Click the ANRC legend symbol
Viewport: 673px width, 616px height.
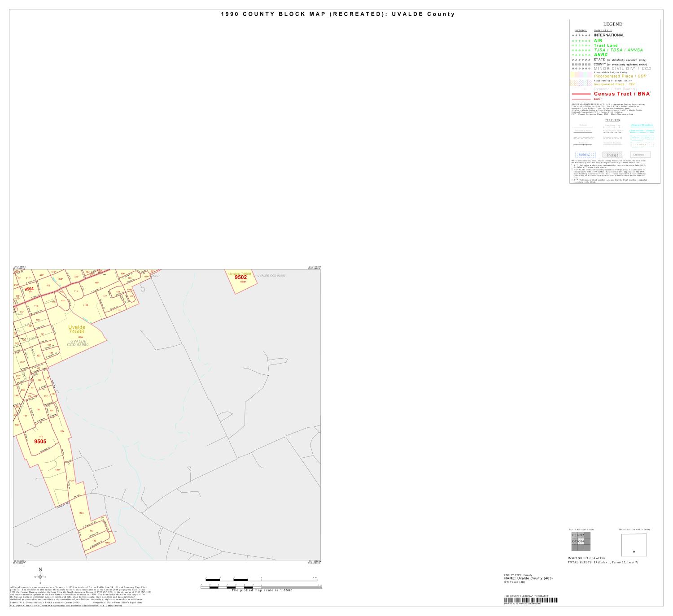pos(581,55)
